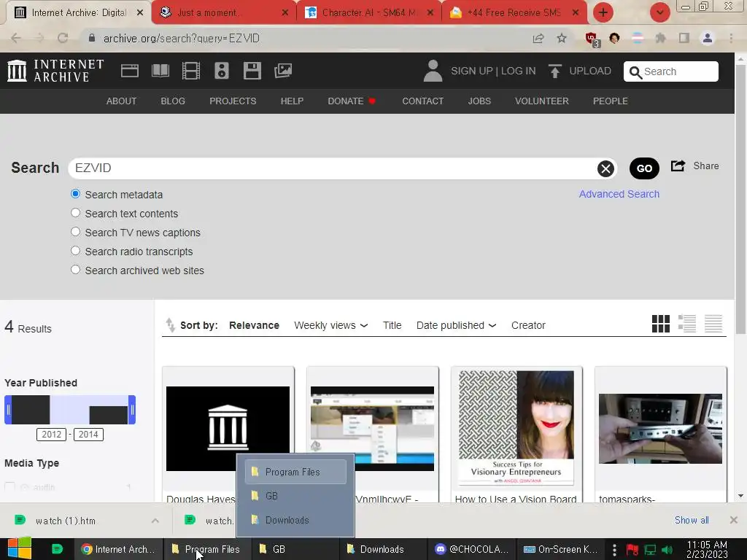Image resolution: width=747 pixels, height=560 pixels.
Task: Open the Discord @CHOCOLA taskbar item
Action: pos(472,549)
